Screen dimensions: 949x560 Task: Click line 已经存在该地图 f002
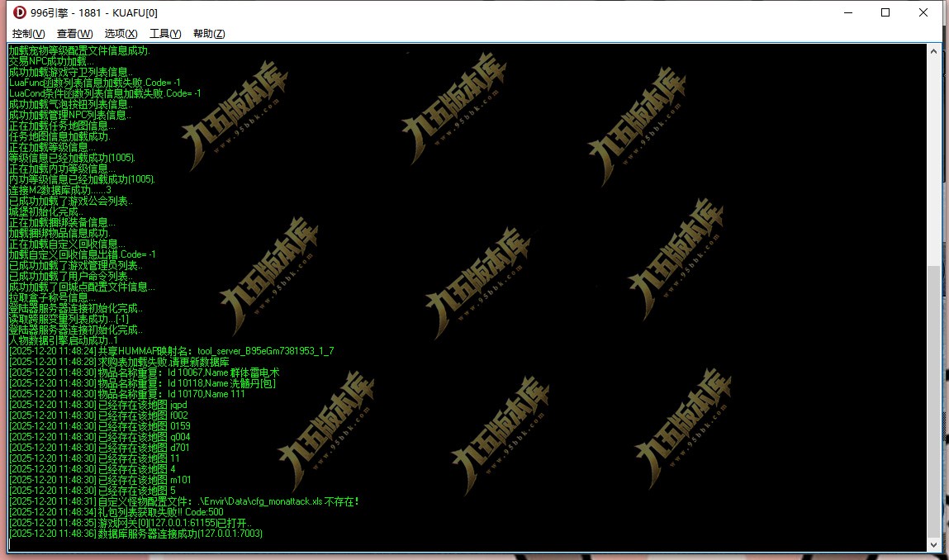click(x=98, y=416)
